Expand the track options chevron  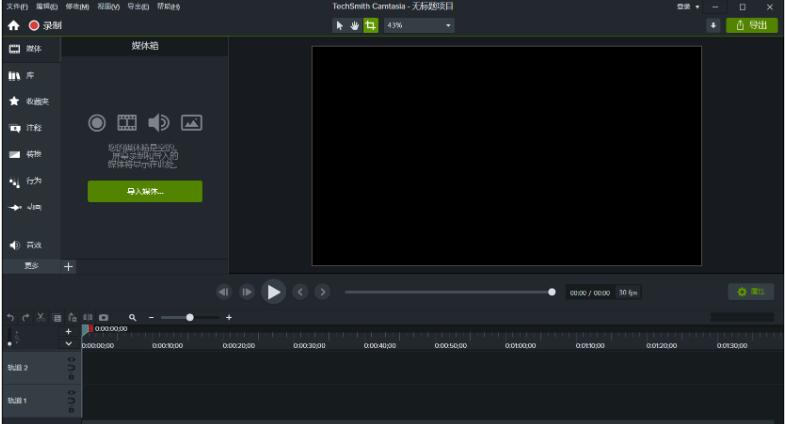pyautogui.click(x=69, y=343)
